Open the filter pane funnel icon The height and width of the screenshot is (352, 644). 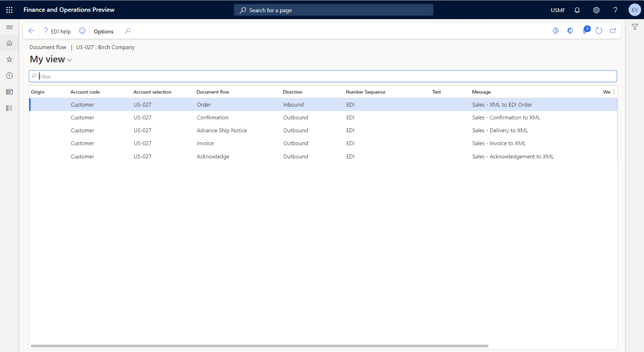[x=635, y=27]
